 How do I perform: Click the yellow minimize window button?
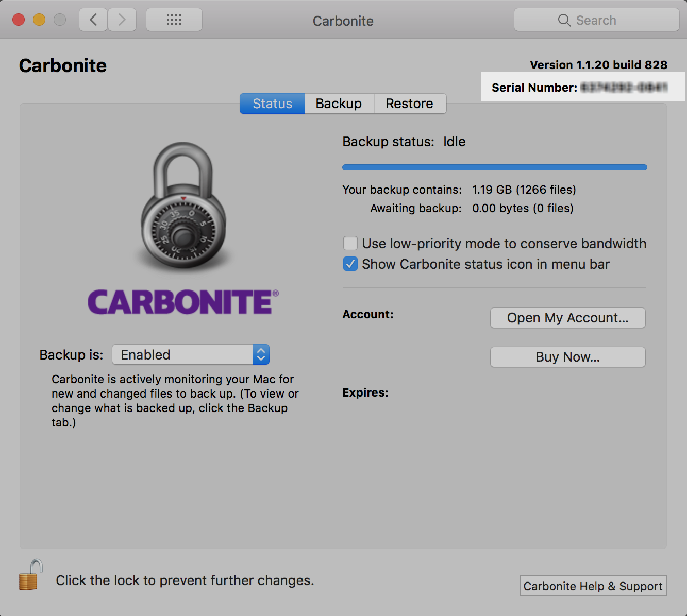pyautogui.click(x=39, y=20)
